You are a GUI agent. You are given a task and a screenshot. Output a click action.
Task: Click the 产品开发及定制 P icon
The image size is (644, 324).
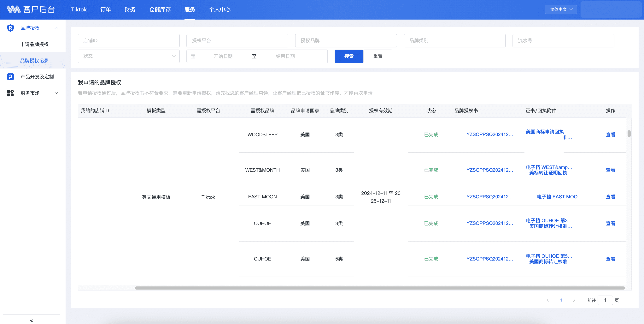pos(10,77)
